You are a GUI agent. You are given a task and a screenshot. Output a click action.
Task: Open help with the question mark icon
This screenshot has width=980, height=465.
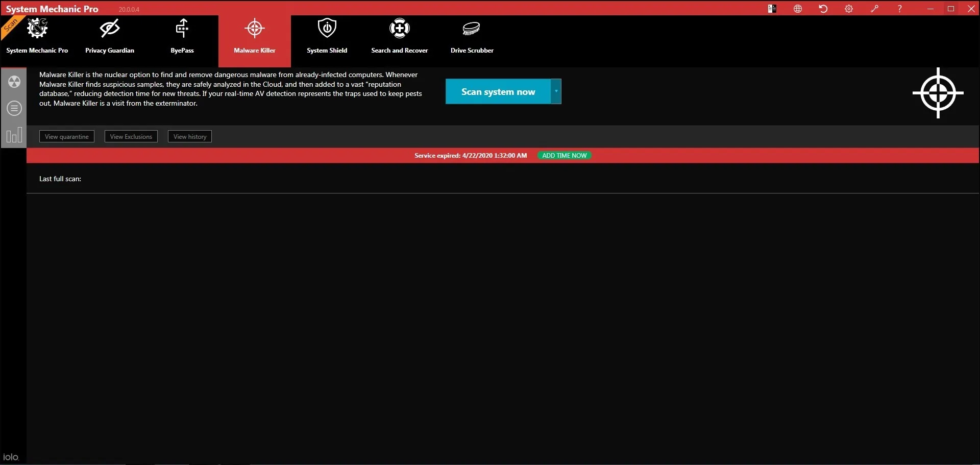[x=900, y=9]
